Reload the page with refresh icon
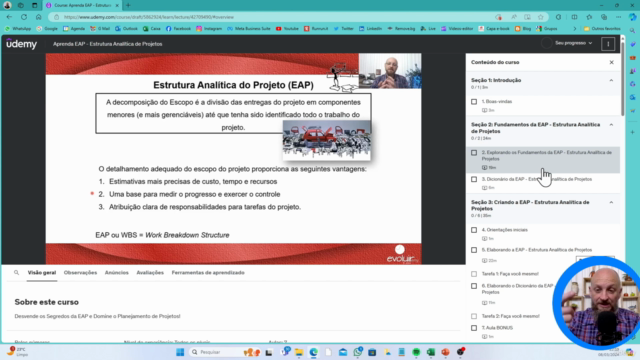640x360 pixels. tap(24, 17)
